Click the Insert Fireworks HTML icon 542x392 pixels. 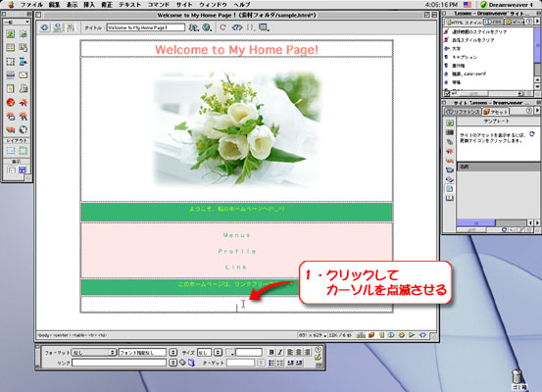tap(11, 117)
